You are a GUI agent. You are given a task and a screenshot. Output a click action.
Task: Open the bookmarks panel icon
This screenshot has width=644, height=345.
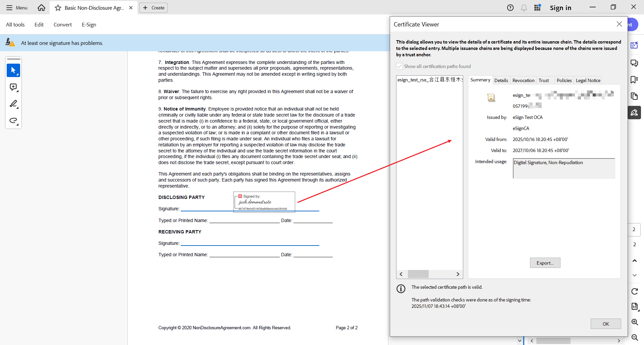click(x=634, y=80)
